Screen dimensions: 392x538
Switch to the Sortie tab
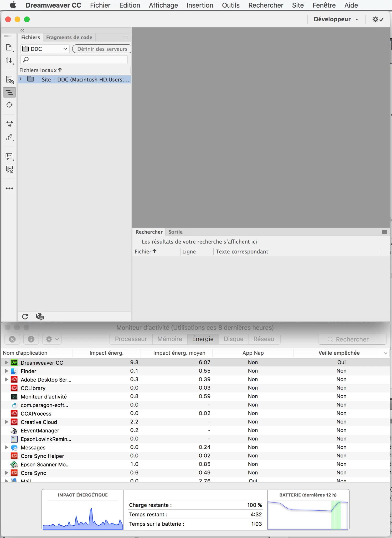tap(176, 232)
